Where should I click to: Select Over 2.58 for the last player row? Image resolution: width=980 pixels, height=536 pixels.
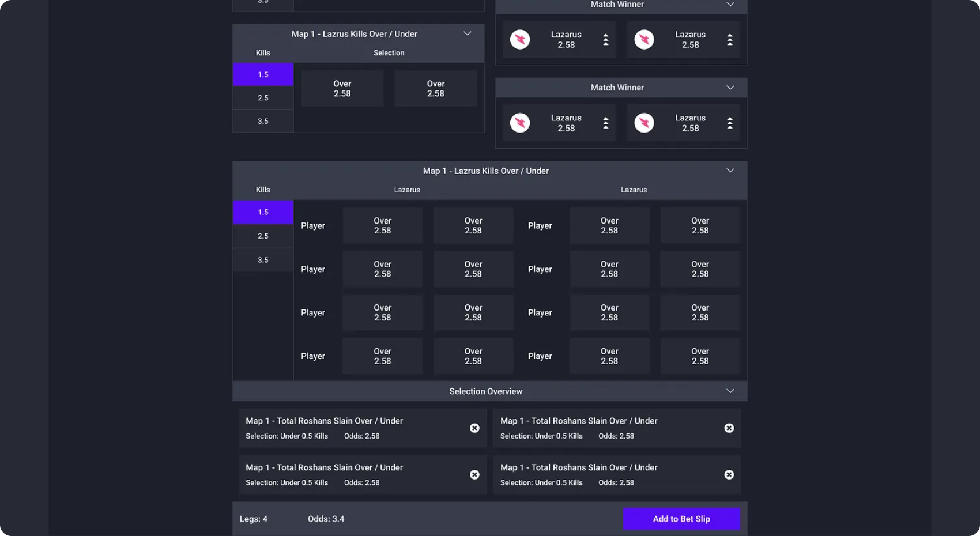tap(382, 356)
